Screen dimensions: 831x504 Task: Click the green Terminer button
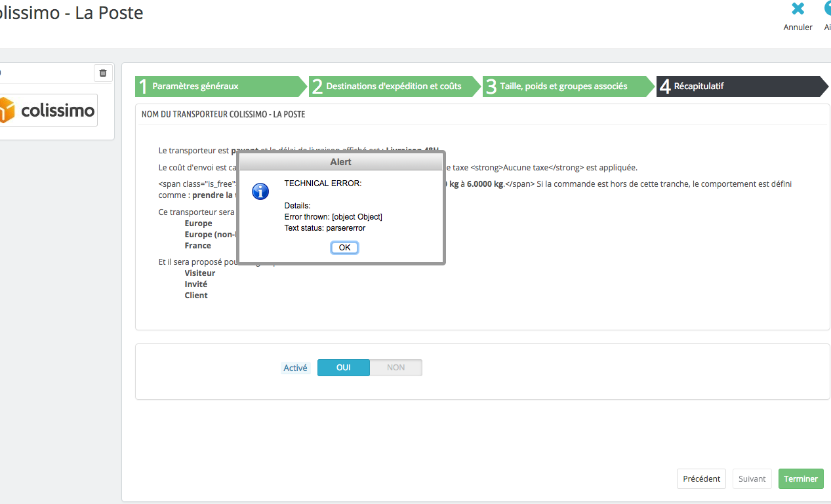click(801, 478)
